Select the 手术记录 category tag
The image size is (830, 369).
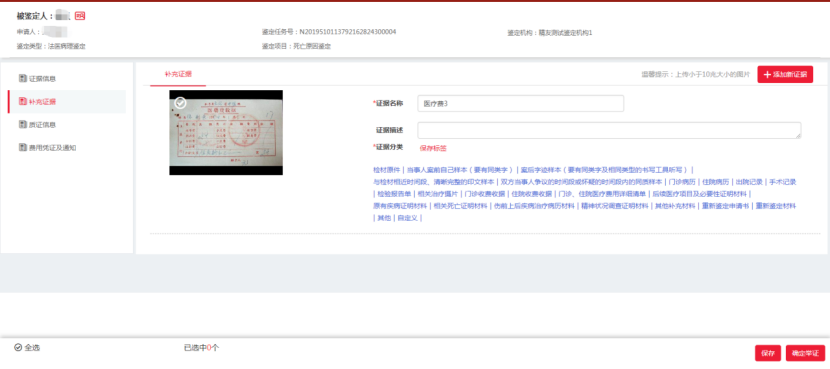783,182
